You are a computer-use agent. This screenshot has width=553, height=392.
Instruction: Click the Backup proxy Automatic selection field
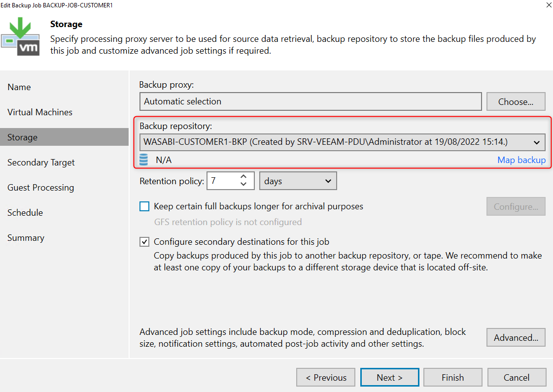[x=311, y=101]
